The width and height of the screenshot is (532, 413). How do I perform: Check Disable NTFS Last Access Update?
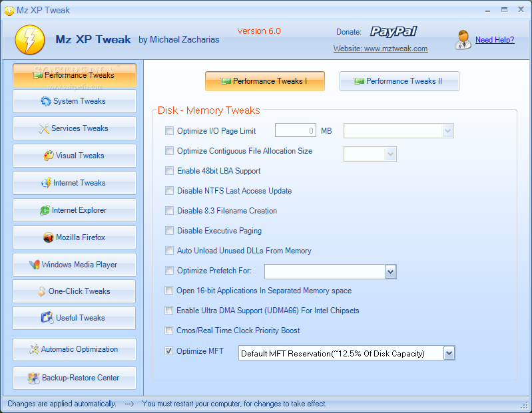(x=169, y=191)
